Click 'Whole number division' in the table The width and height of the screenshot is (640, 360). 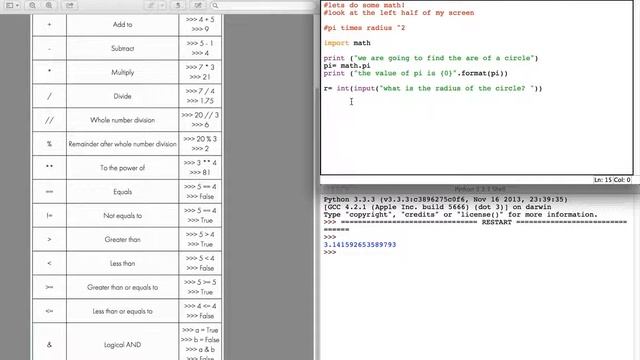tap(122, 120)
